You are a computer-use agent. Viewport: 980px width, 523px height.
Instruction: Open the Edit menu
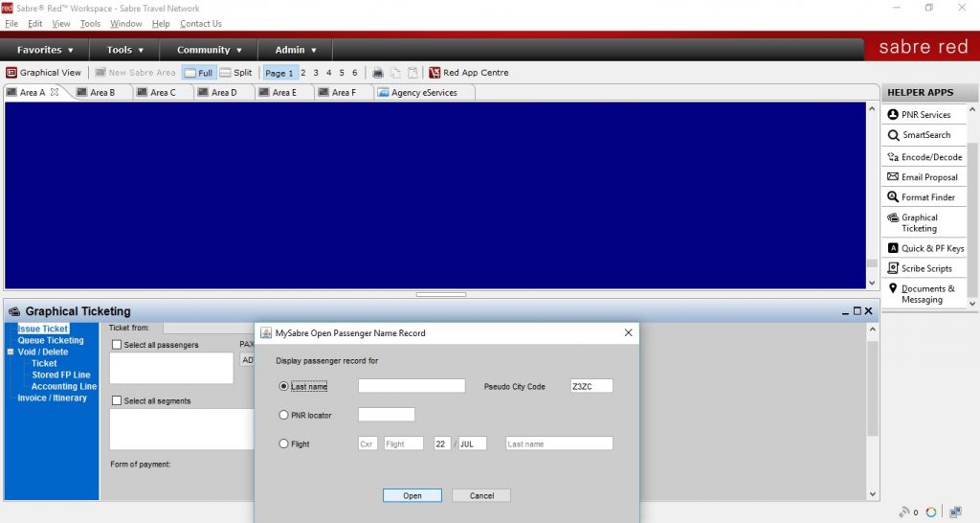35,24
